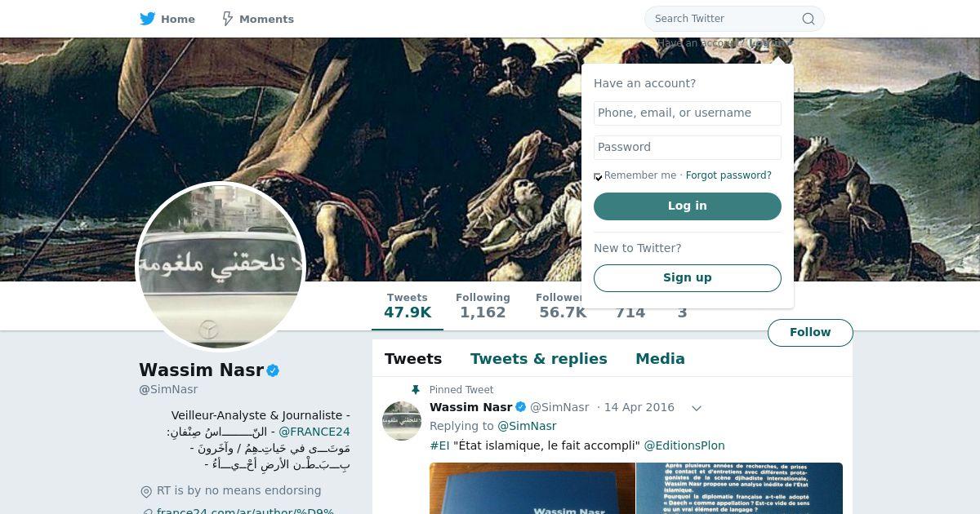Image resolution: width=980 pixels, height=514 pixels.
Task: Open the Media tab
Action: coord(660,359)
